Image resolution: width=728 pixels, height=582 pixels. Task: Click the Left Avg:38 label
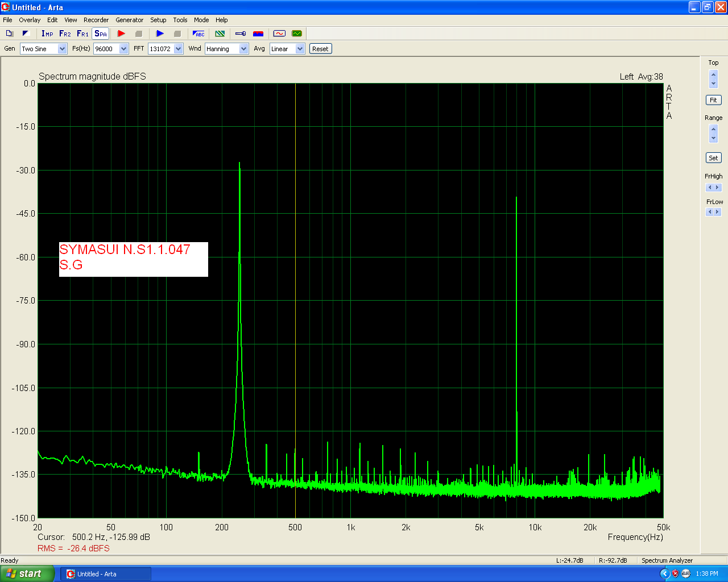(x=642, y=77)
